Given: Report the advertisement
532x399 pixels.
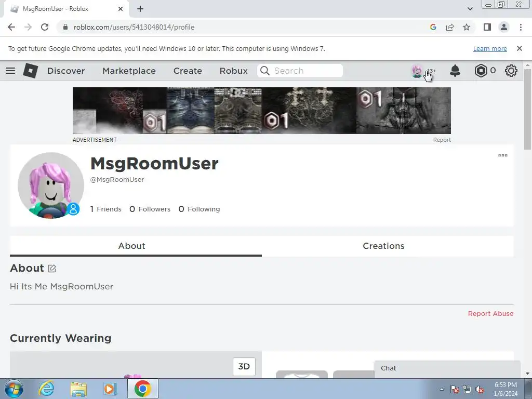Looking at the screenshot, I should (x=442, y=140).
